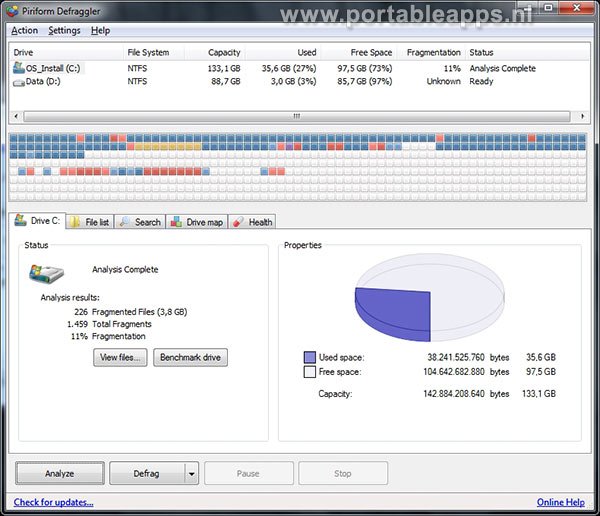Click the drive list horizontal scrollbar

point(298,116)
